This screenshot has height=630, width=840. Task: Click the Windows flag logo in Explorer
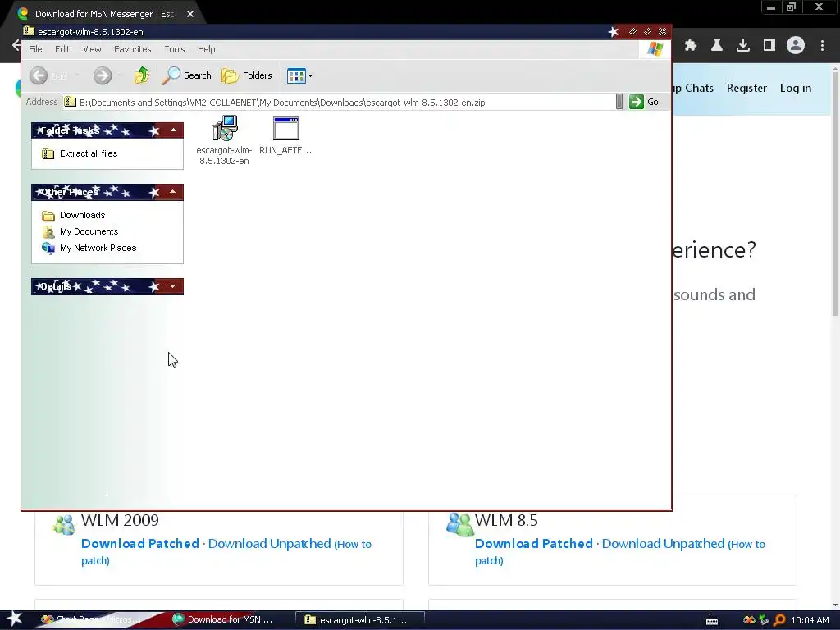point(655,49)
